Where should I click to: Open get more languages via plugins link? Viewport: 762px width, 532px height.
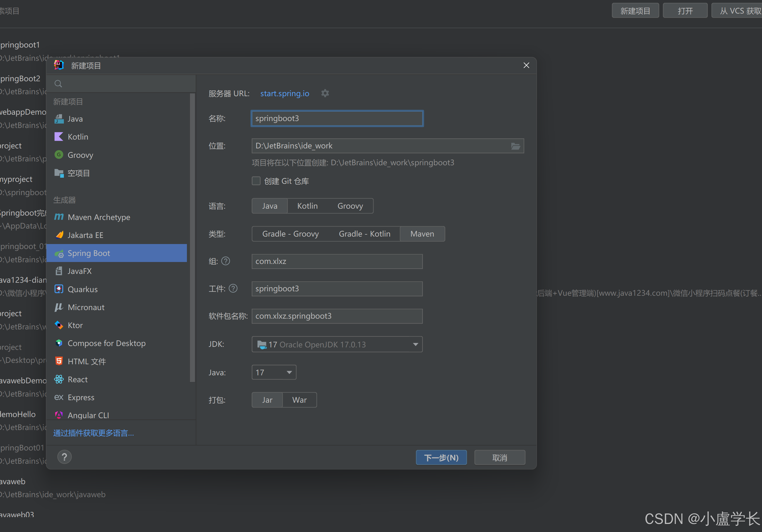point(93,433)
